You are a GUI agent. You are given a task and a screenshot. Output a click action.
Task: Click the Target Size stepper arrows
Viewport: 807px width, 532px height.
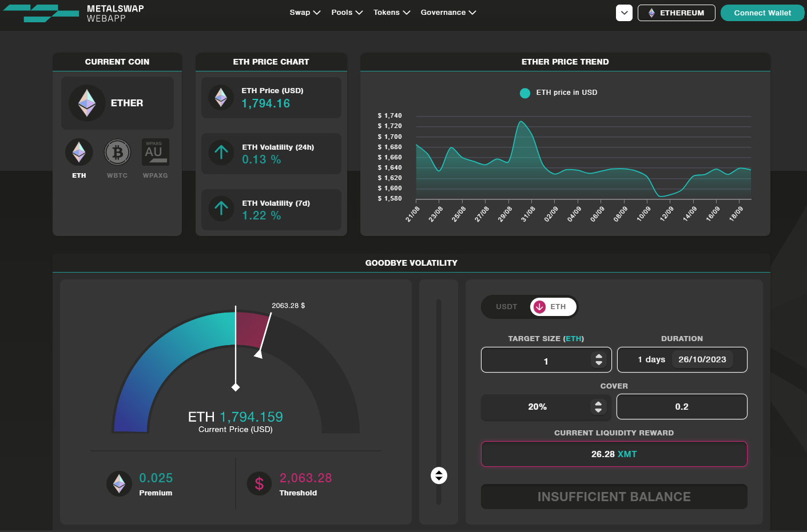pyautogui.click(x=599, y=359)
